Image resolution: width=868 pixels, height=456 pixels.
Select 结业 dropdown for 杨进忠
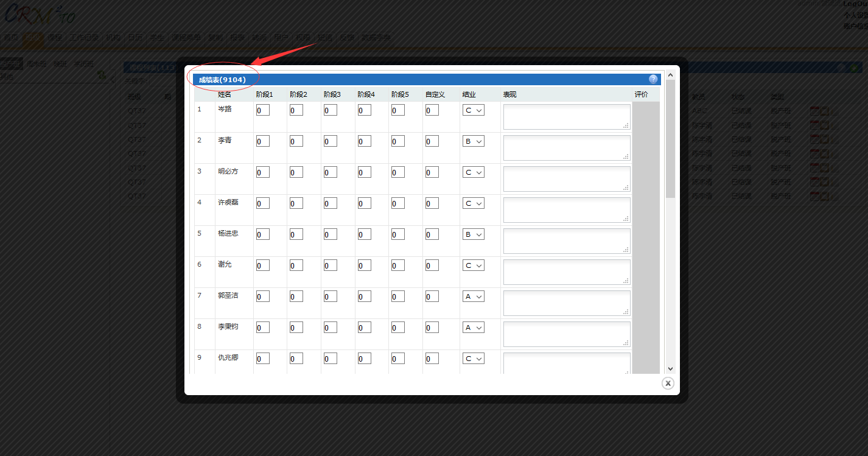pyautogui.click(x=473, y=234)
